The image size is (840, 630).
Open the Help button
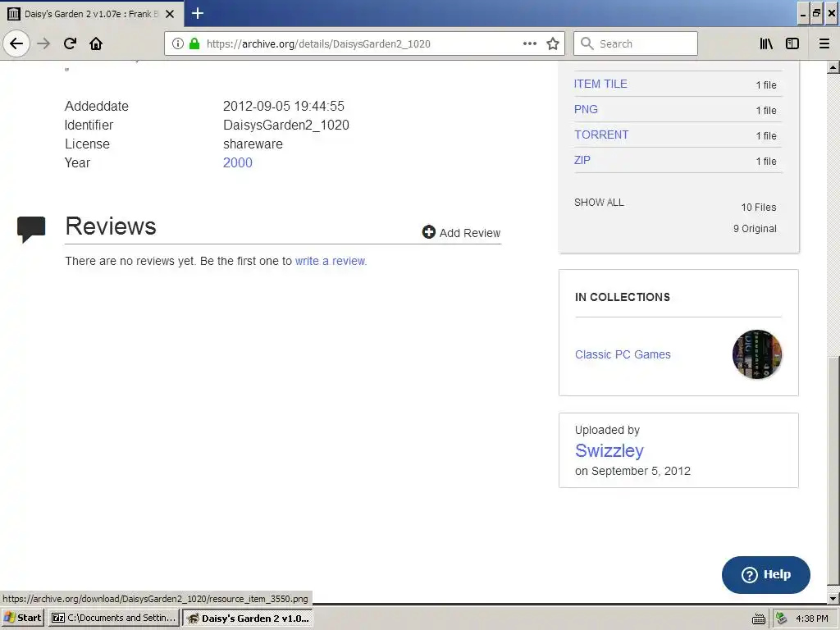click(x=765, y=574)
